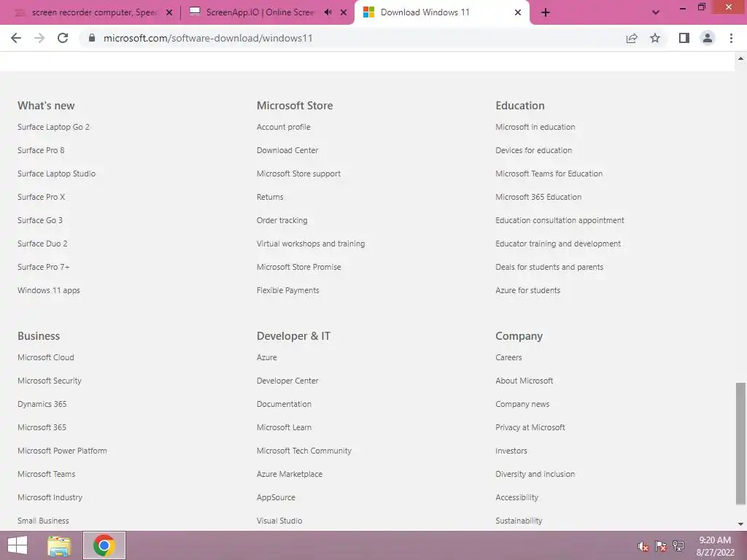Reload the current page

coord(63,38)
